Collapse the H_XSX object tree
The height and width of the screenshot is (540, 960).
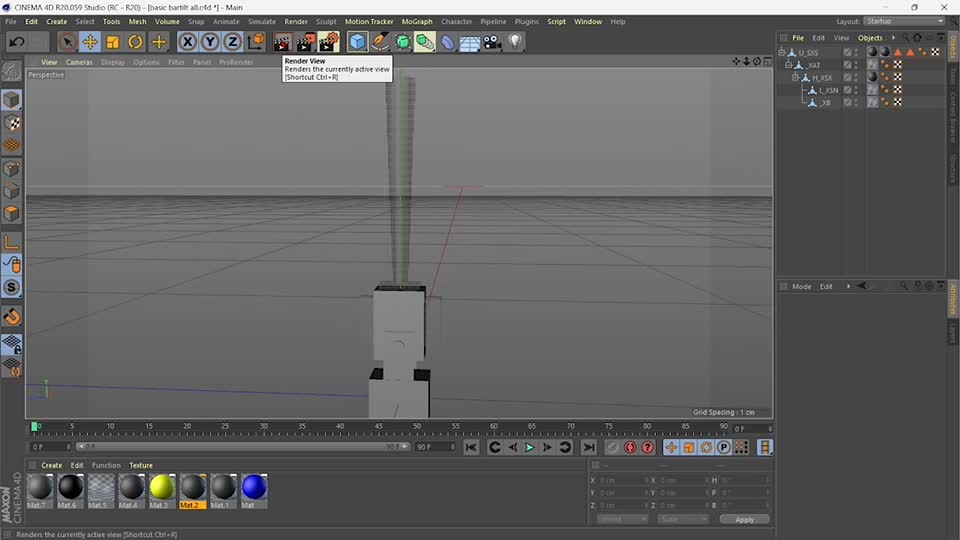[x=795, y=78]
